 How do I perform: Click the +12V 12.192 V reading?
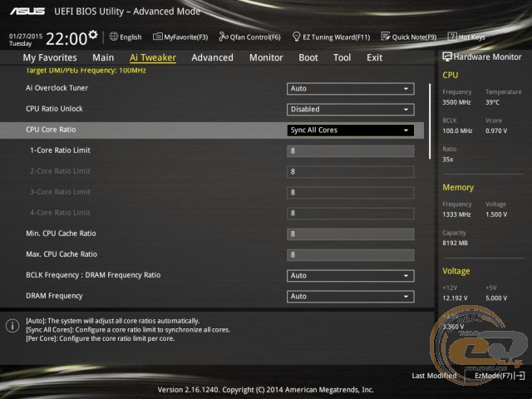click(455, 298)
